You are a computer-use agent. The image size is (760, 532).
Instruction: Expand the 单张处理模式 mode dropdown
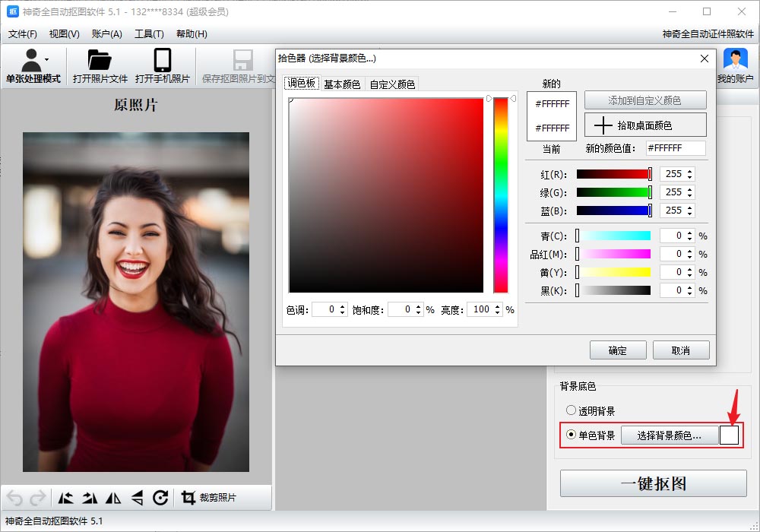(x=47, y=59)
